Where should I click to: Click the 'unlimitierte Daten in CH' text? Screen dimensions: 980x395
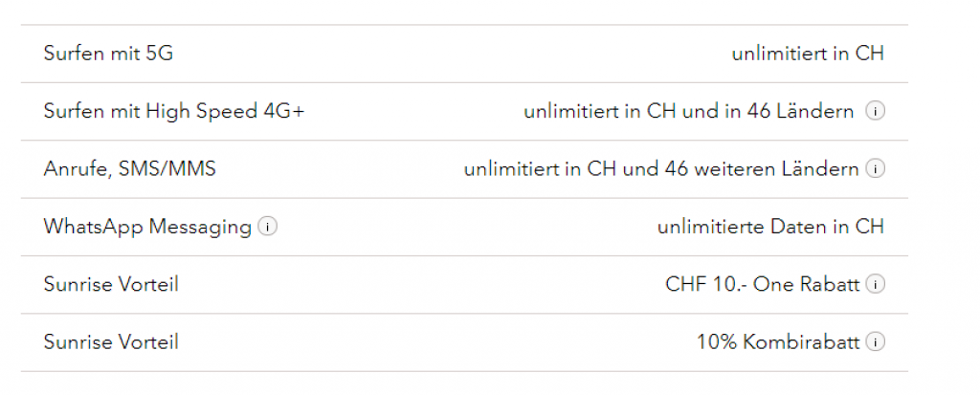pos(770,227)
